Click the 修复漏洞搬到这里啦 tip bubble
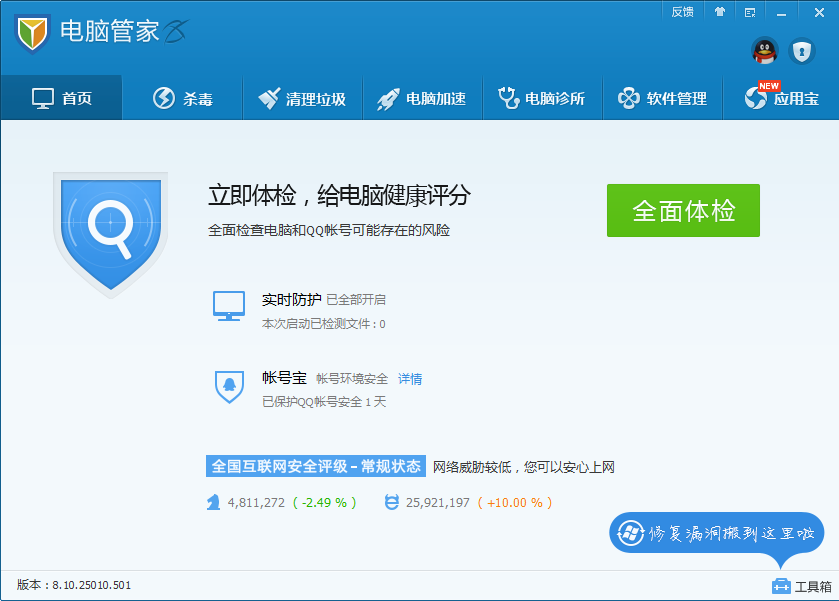Screen dimensions: 839x601 click(716, 533)
